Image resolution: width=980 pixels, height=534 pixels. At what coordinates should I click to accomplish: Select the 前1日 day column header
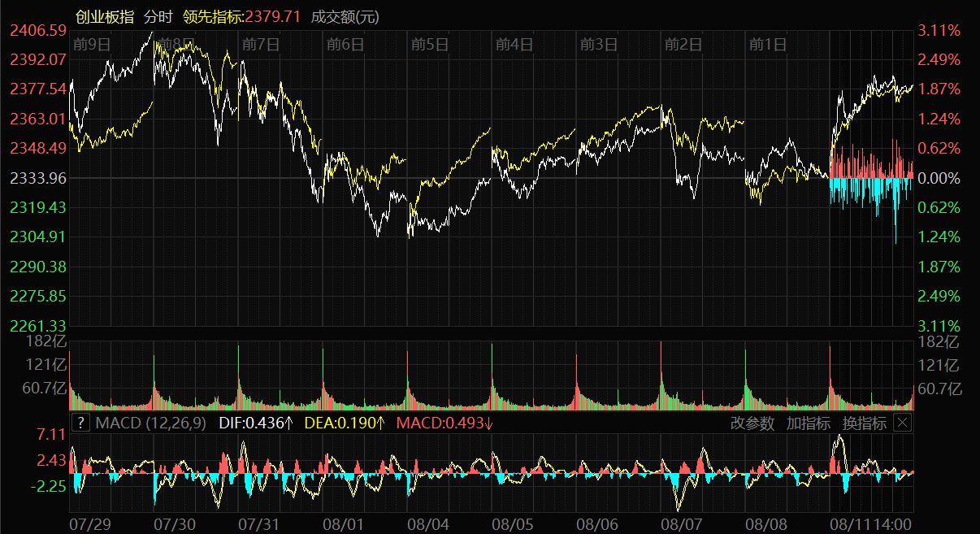(767, 44)
